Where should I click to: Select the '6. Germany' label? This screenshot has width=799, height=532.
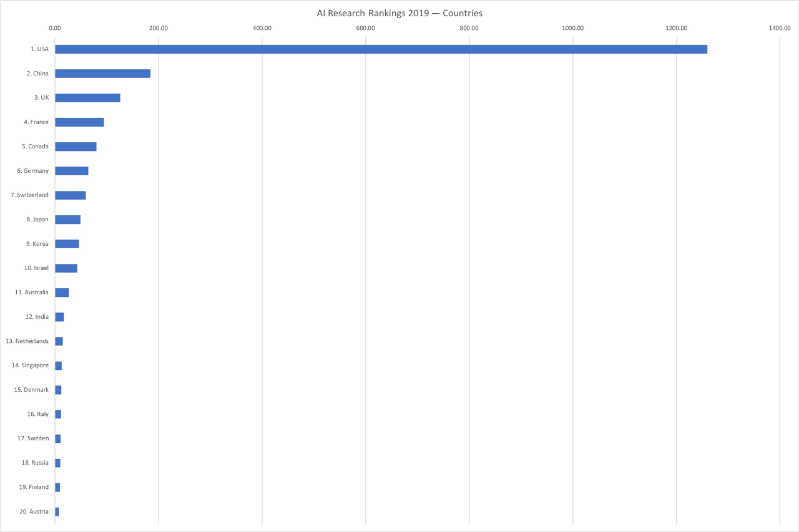(x=32, y=171)
